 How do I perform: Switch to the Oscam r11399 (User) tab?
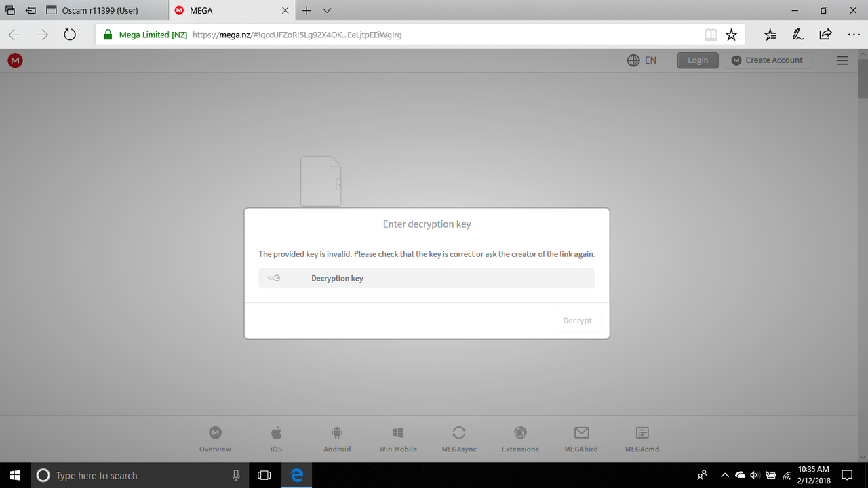point(105,10)
